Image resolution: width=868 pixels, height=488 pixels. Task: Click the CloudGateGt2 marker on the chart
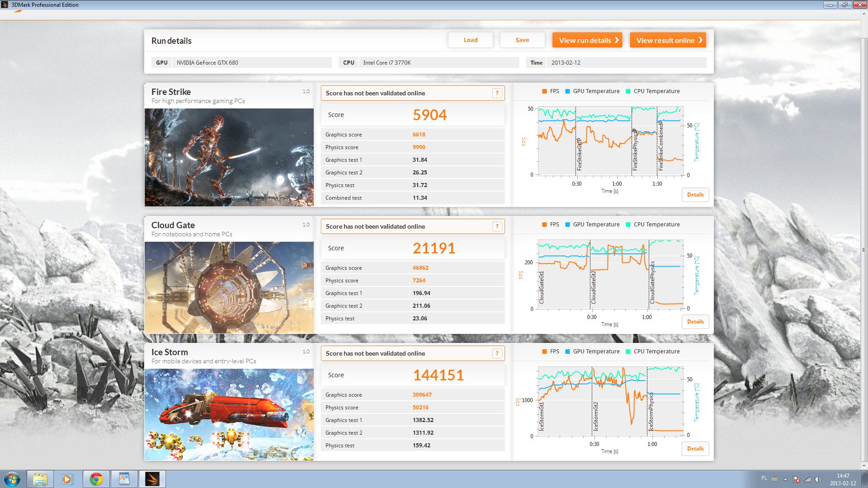coord(593,287)
